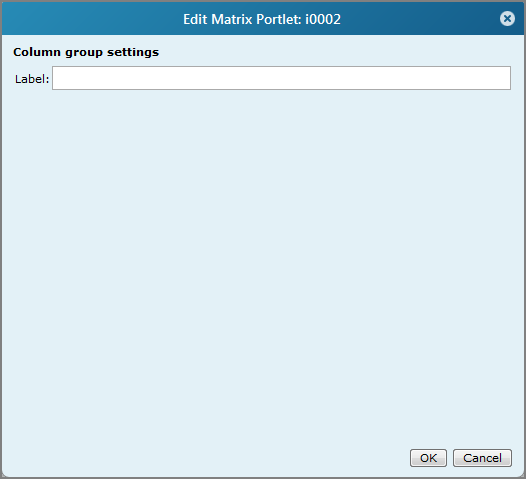Confirm with the OK button

pyautogui.click(x=428, y=458)
